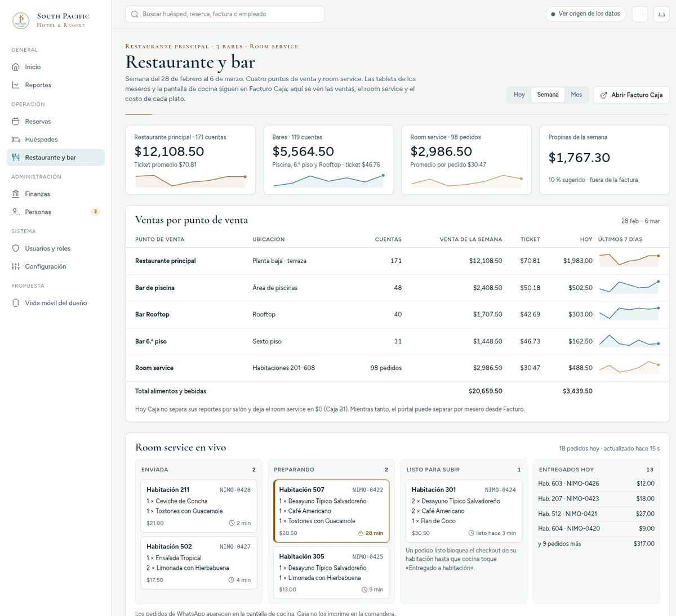Click the "Bar de piscina" row name

155,288
